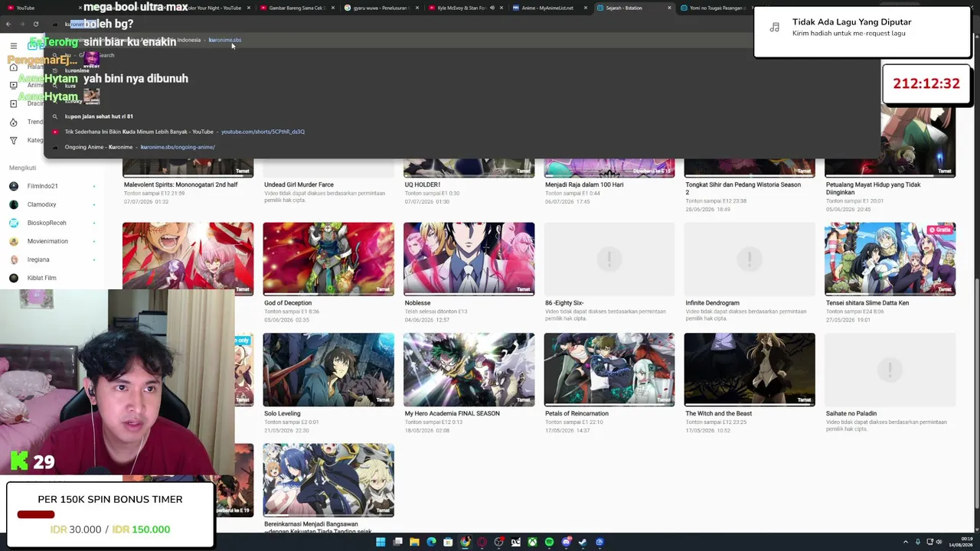Switch to the gyaru wuwa Penelusuran tab
The height and width of the screenshot is (551, 980).
pos(380,8)
